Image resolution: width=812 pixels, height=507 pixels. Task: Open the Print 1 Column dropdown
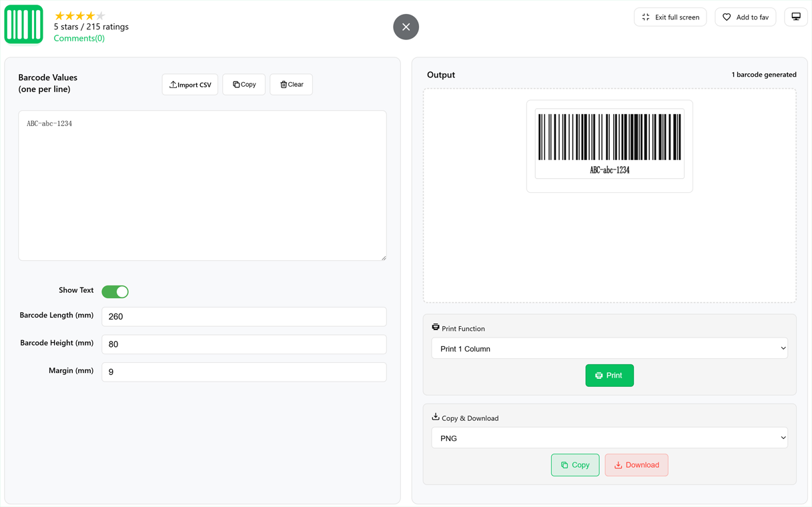coord(610,348)
